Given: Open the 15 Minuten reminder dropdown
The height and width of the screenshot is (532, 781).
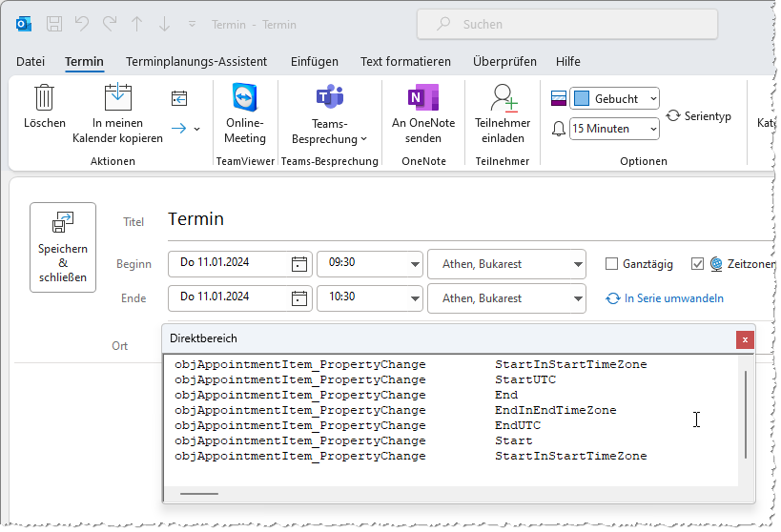Looking at the screenshot, I should point(651,129).
